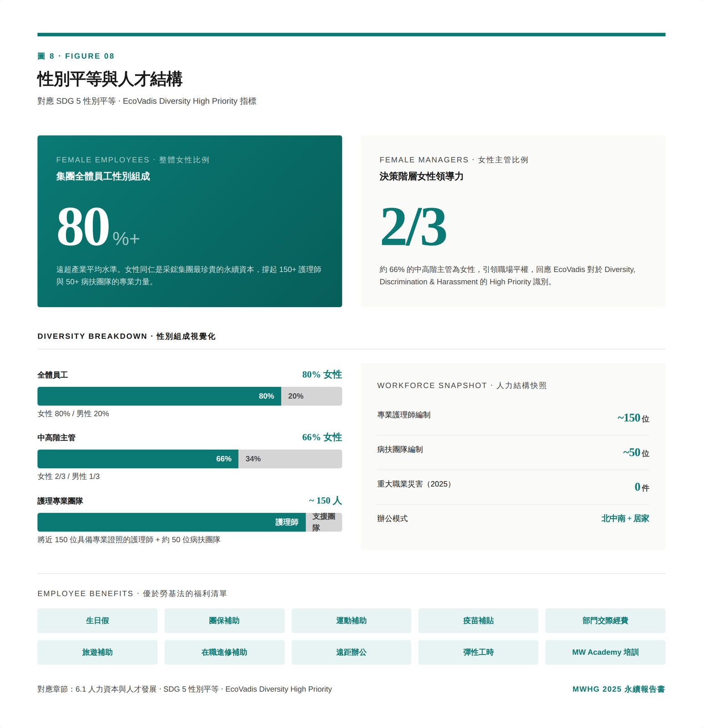Click the 圖 8 · FIGURE 08 label
The height and width of the screenshot is (728, 703).
(x=76, y=56)
